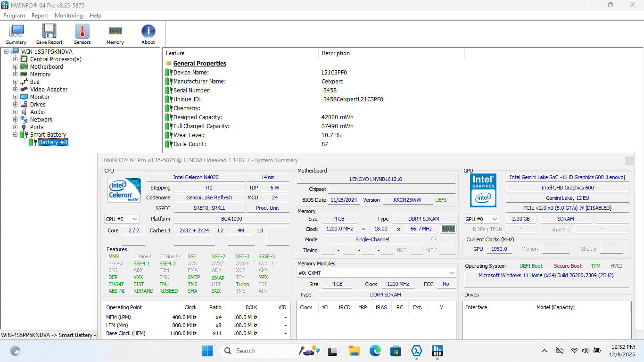Open the memory module #0: CXMT dropdown

pyautogui.click(x=376, y=273)
